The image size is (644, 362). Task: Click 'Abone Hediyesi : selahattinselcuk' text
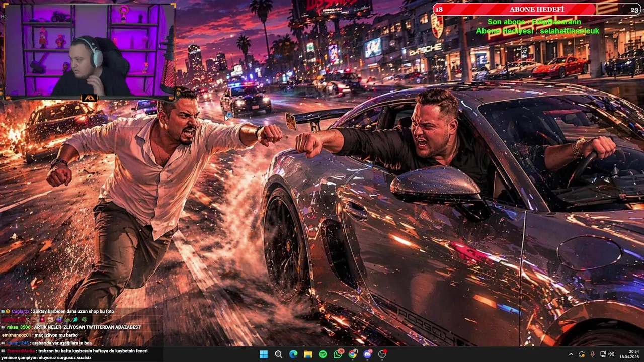point(537,31)
